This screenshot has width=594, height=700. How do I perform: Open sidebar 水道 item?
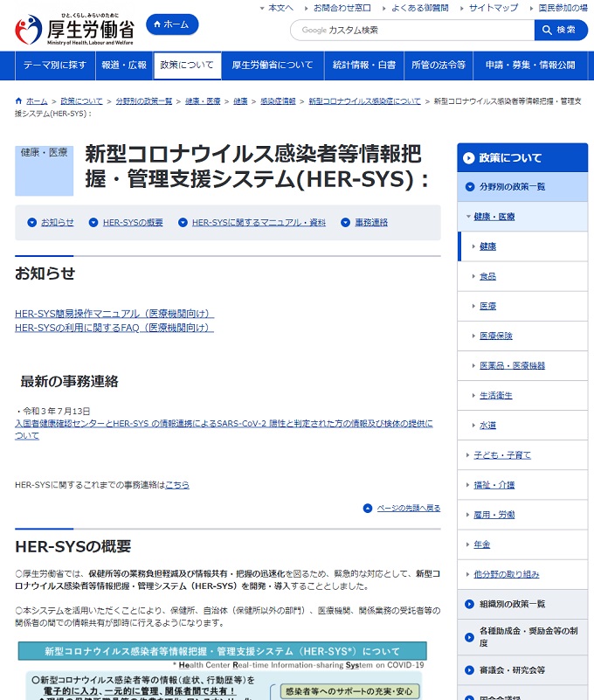tap(522, 426)
